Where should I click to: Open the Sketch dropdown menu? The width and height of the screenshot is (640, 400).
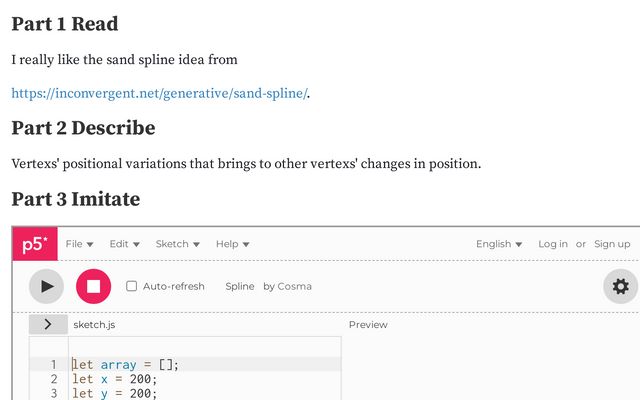coord(178,244)
